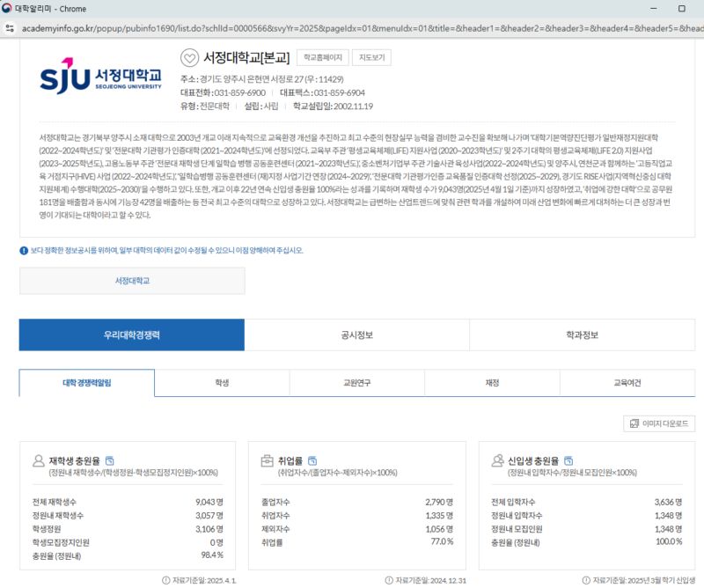The image size is (704, 588).
Task: Select 재정 sub-tab
Action: 493,383
